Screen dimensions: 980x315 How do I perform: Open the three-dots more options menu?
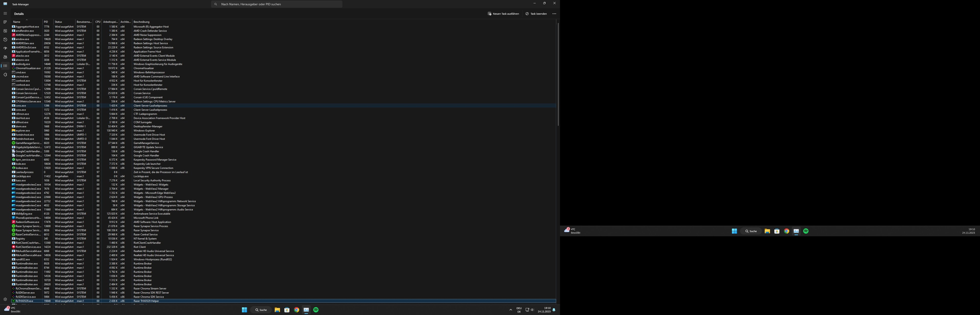point(554,14)
